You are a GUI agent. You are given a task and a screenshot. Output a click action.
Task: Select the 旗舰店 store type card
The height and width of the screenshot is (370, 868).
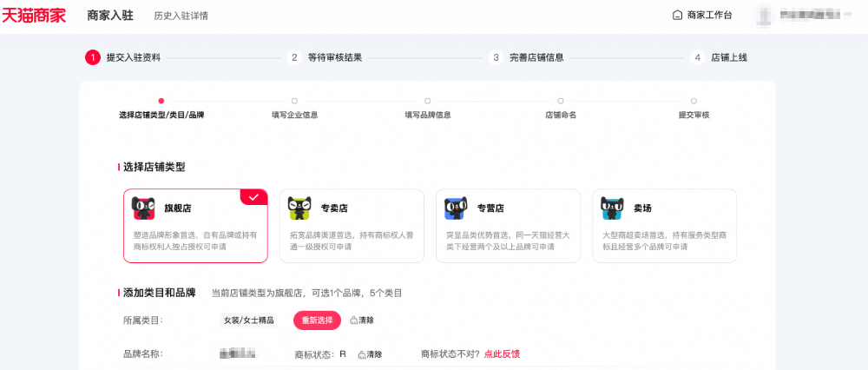point(195,226)
